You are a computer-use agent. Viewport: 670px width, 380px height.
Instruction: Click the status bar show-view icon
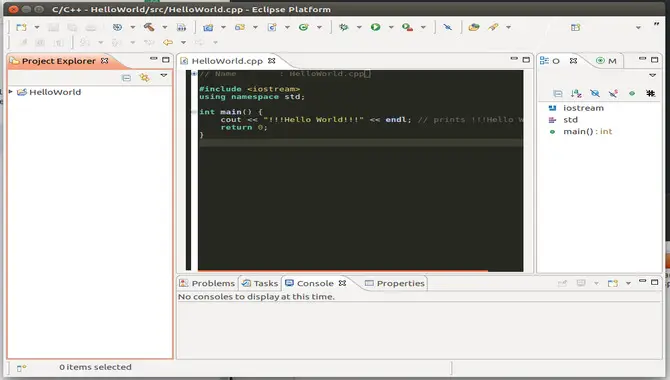point(21,368)
